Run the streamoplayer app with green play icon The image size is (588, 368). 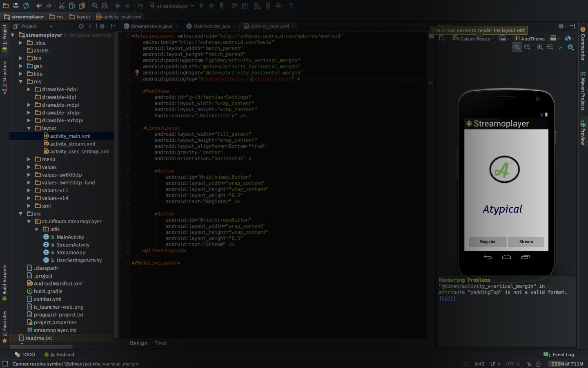point(202,6)
